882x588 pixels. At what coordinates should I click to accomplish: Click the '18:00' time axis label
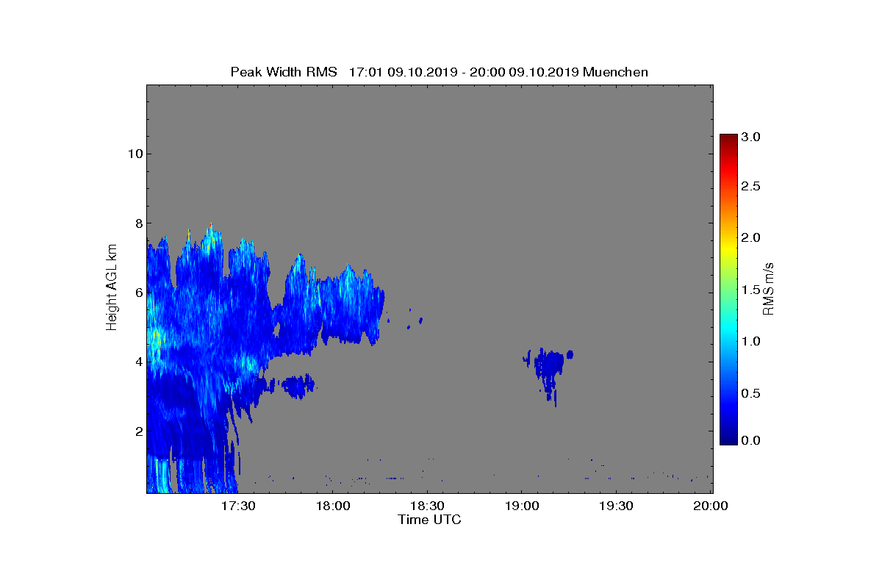click(x=333, y=506)
